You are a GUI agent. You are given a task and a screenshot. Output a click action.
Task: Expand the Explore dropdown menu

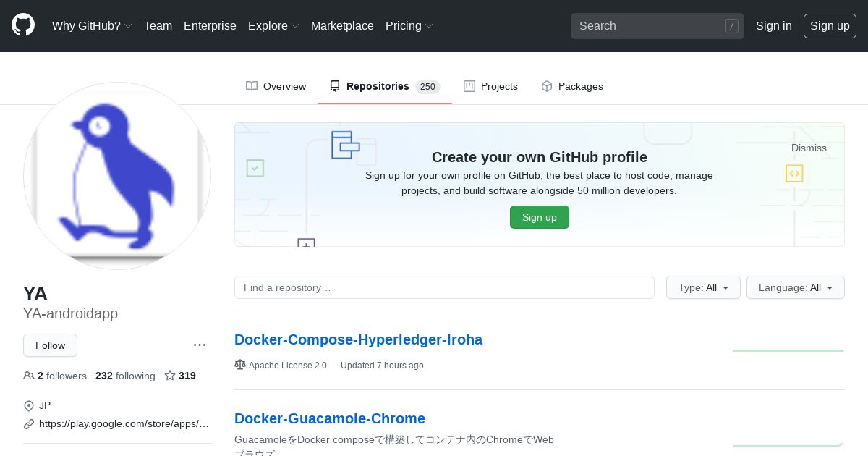pos(273,25)
